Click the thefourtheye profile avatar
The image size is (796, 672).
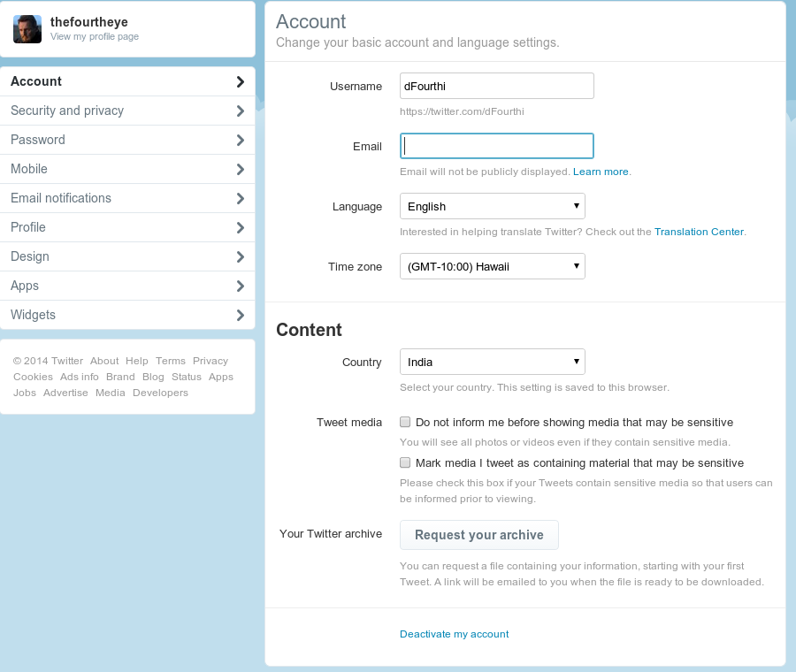coord(27,29)
